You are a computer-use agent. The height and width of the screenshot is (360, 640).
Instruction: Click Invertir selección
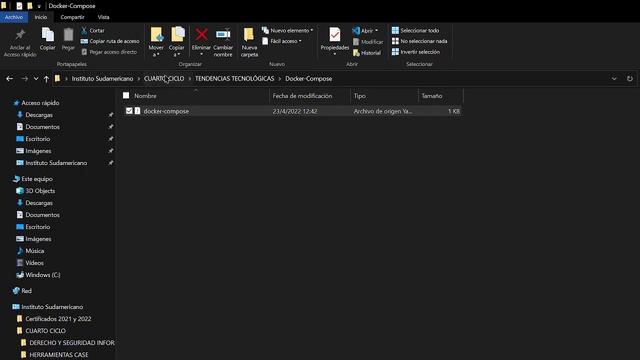[x=416, y=52]
